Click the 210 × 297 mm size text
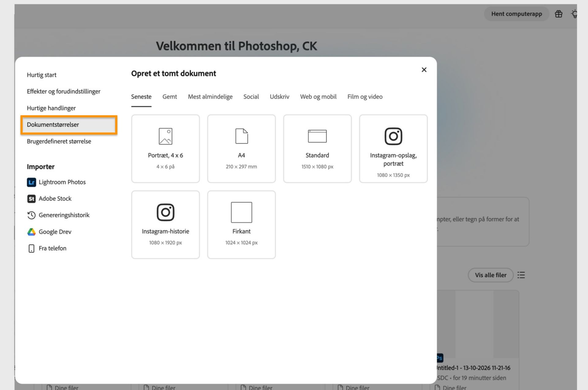The width and height of the screenshot is (588, 390). [x=241, y=167]
